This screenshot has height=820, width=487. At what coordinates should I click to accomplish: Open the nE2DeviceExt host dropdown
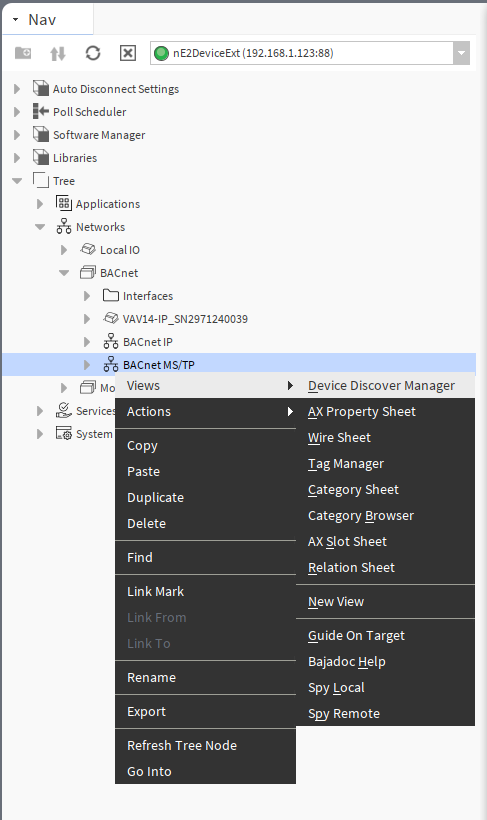[461, 53]
